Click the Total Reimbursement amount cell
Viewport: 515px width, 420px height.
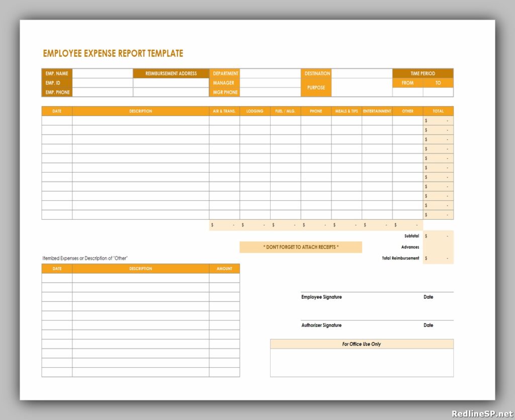(x=438, y=258)
